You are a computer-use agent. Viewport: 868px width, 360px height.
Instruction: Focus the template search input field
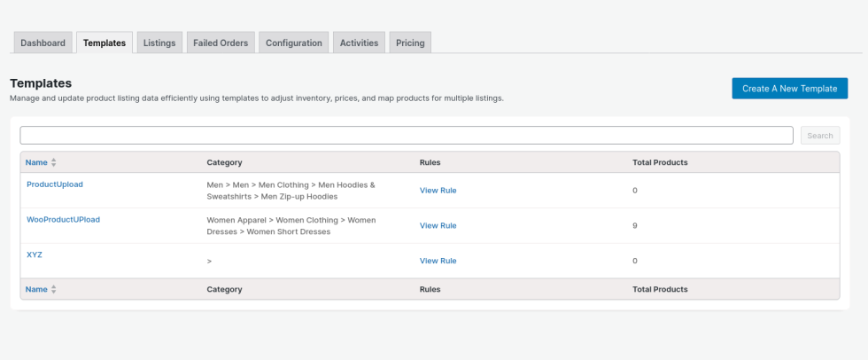[x=406, y=136]
